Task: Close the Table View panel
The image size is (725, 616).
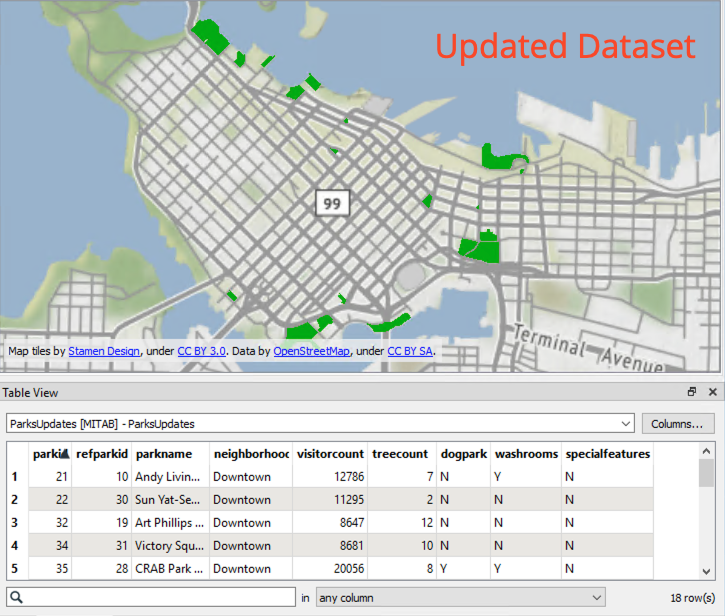Action: pyautogui.click(x=712, y=392)
